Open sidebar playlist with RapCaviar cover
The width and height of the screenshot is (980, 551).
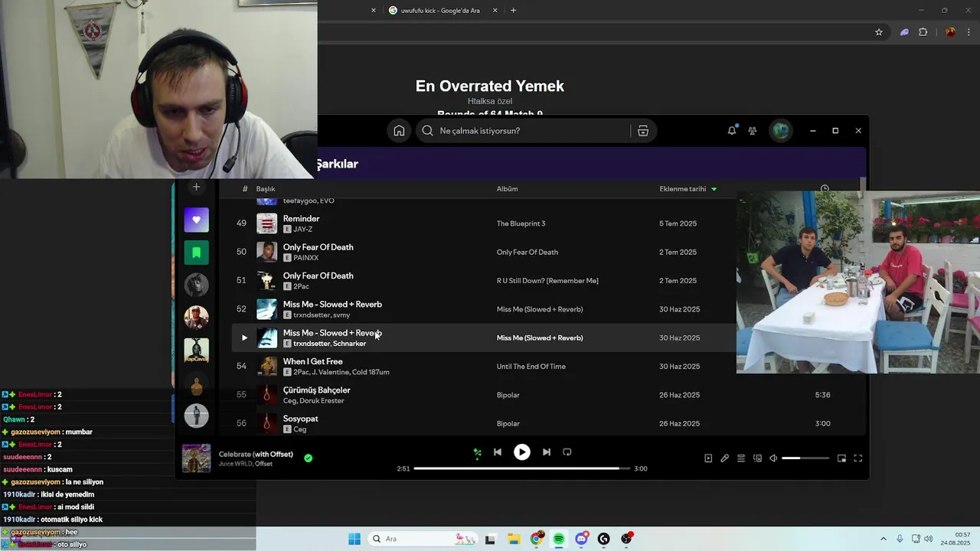[197, 350]
